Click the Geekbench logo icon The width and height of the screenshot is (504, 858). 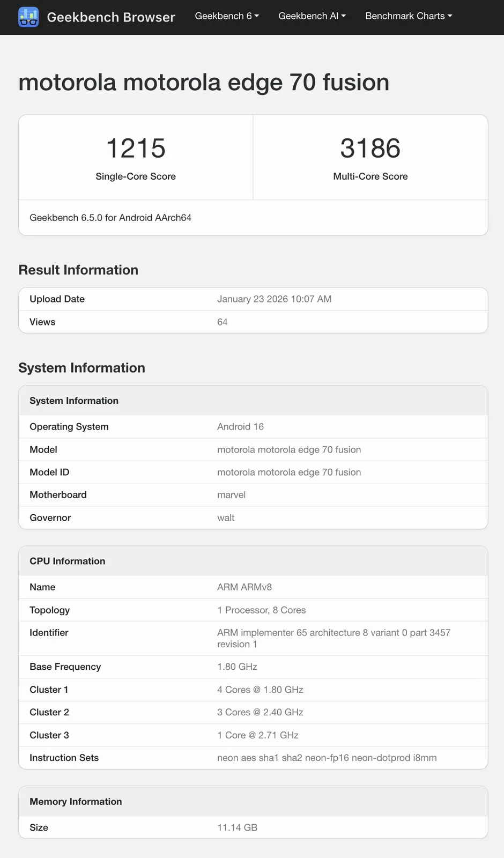(28, 17)
